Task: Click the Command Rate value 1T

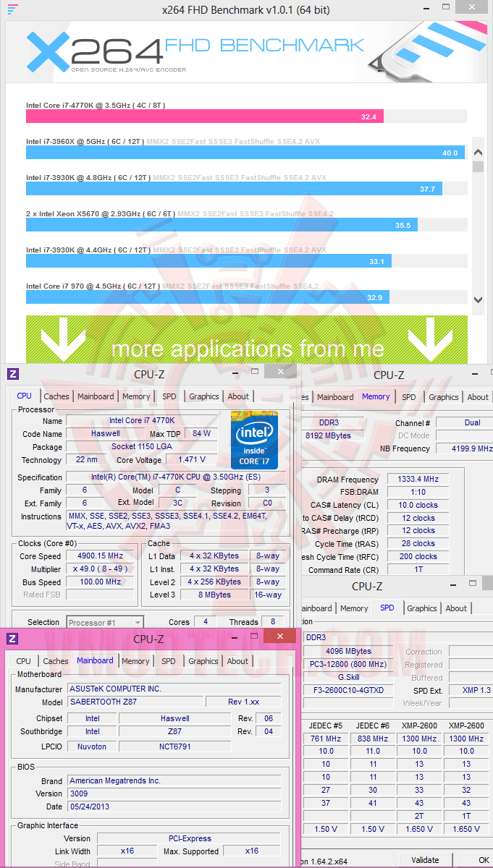Action: click(418, 570)
